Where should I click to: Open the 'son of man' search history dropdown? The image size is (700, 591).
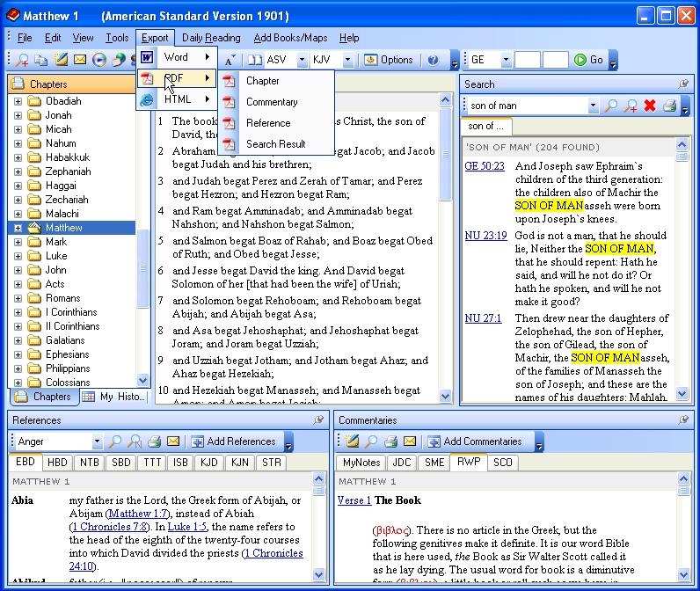pyautogui.click(x=593, y=106)
